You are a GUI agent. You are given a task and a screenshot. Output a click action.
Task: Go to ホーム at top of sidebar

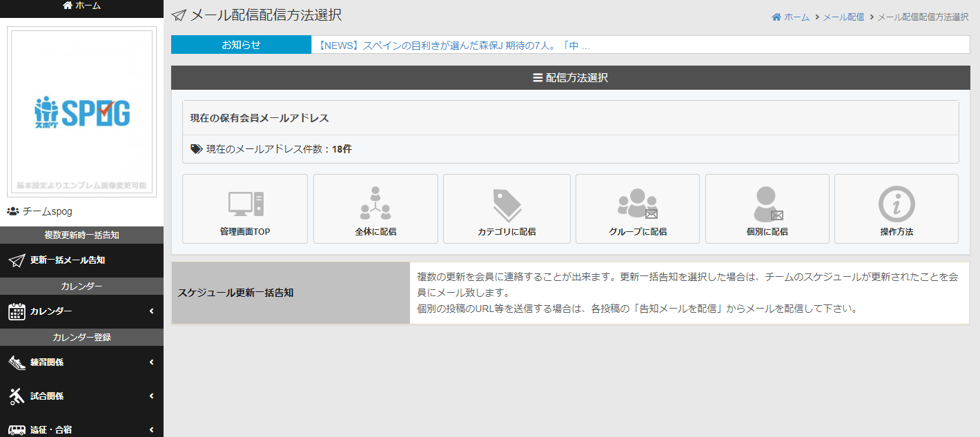coord(81,6)
